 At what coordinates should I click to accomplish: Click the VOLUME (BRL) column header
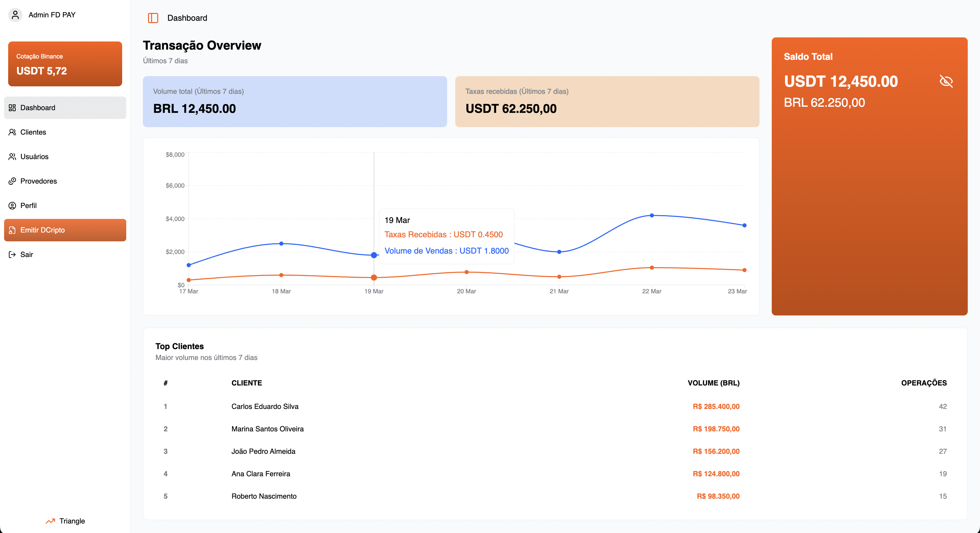coord(713,383)
